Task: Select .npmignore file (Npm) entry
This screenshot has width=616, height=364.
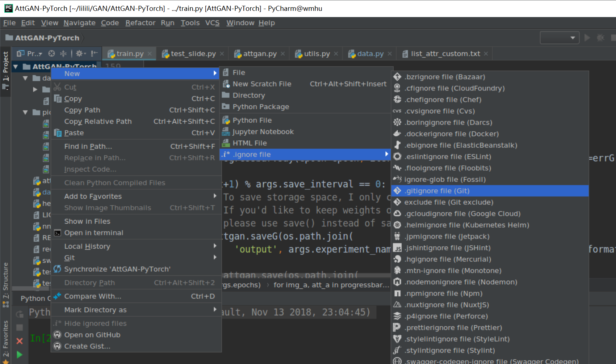Action: [x=490, y=293]
